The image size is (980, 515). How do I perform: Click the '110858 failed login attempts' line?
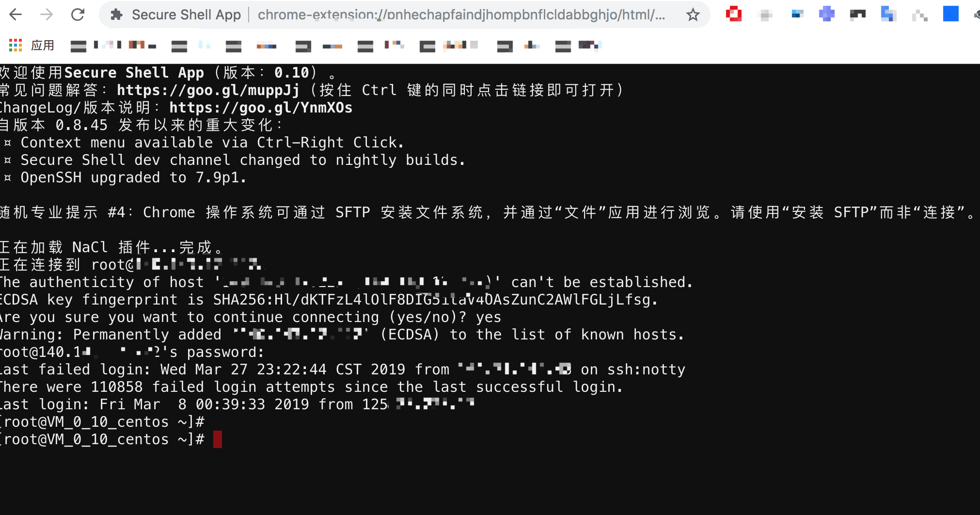[x=311, y=387]
